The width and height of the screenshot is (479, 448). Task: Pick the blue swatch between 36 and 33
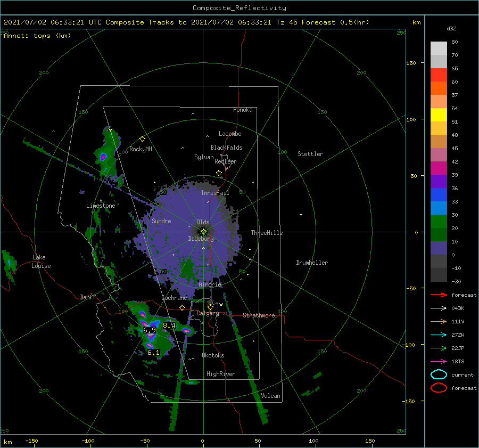[439, 195]
